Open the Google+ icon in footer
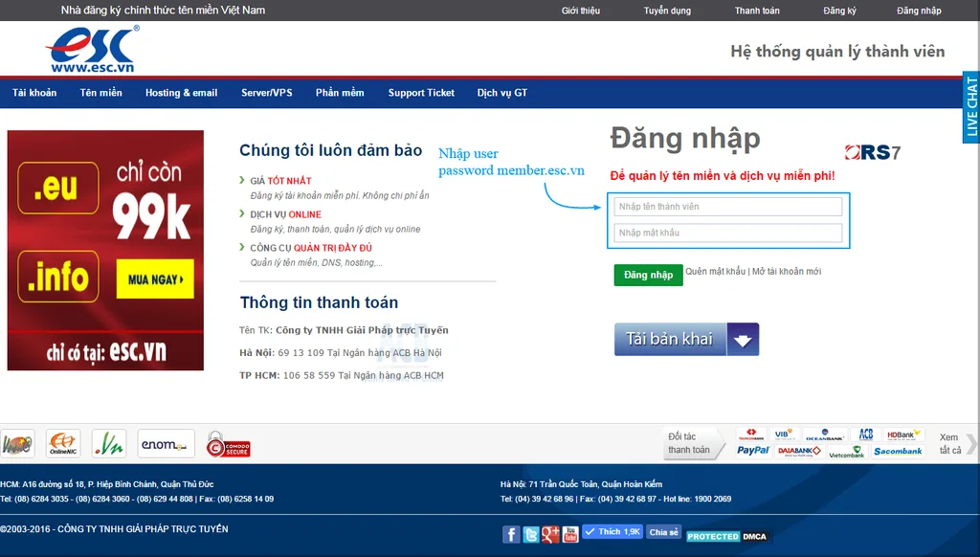 click(550, 534)
